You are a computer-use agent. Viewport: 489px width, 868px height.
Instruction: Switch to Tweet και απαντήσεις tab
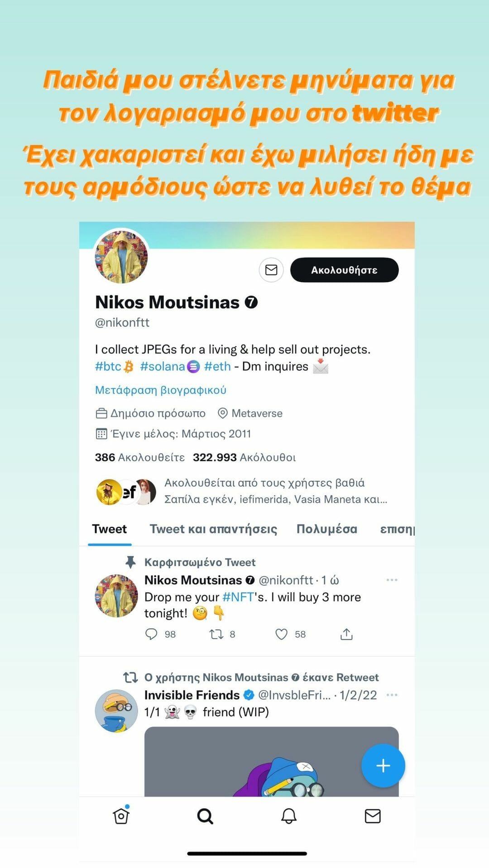(x=213, y=529)
